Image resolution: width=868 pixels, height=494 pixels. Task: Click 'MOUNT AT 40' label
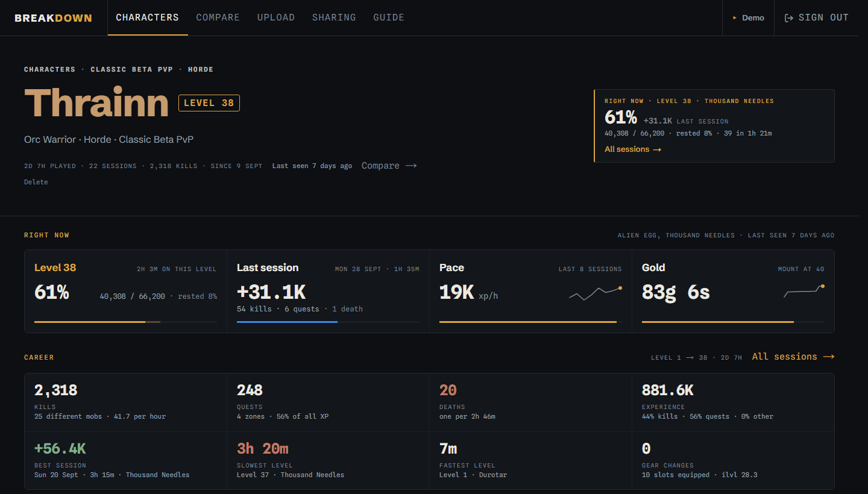click(801, 269)
